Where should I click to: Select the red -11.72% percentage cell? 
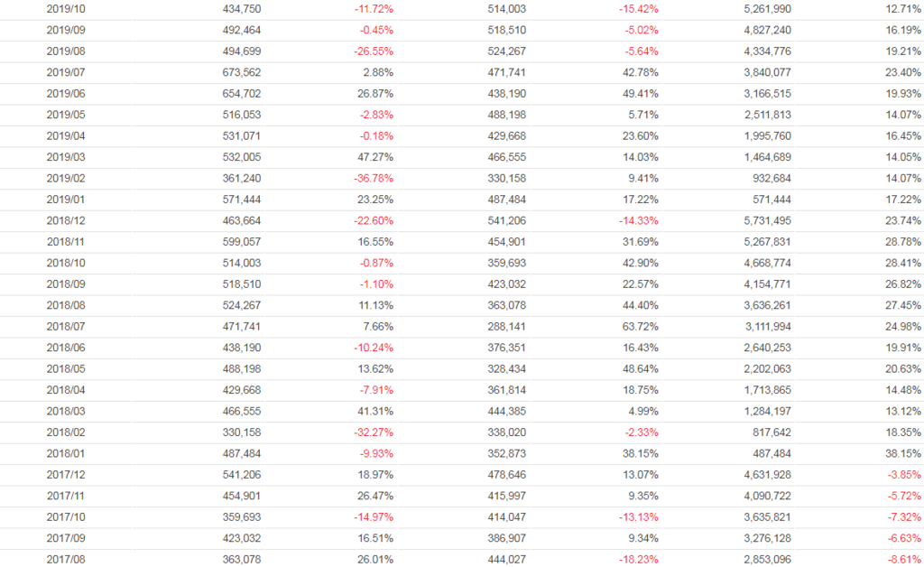(x=374, y=9)
